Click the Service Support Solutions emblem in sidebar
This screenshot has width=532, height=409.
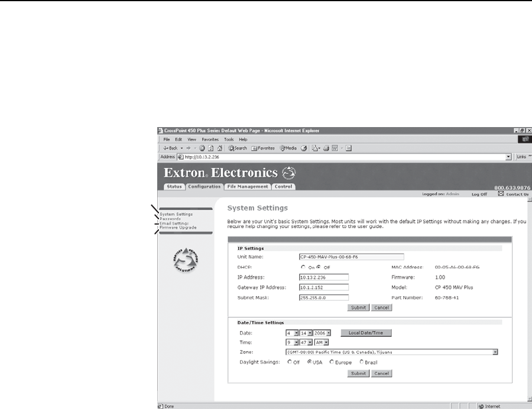(x=186, y=260)
